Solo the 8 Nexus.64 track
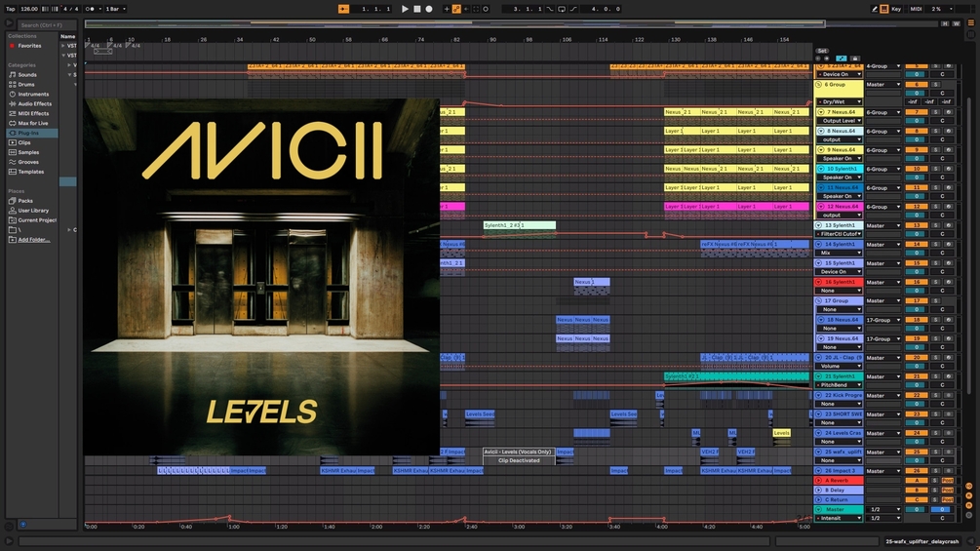980x551 pixels. pos(935,132)
